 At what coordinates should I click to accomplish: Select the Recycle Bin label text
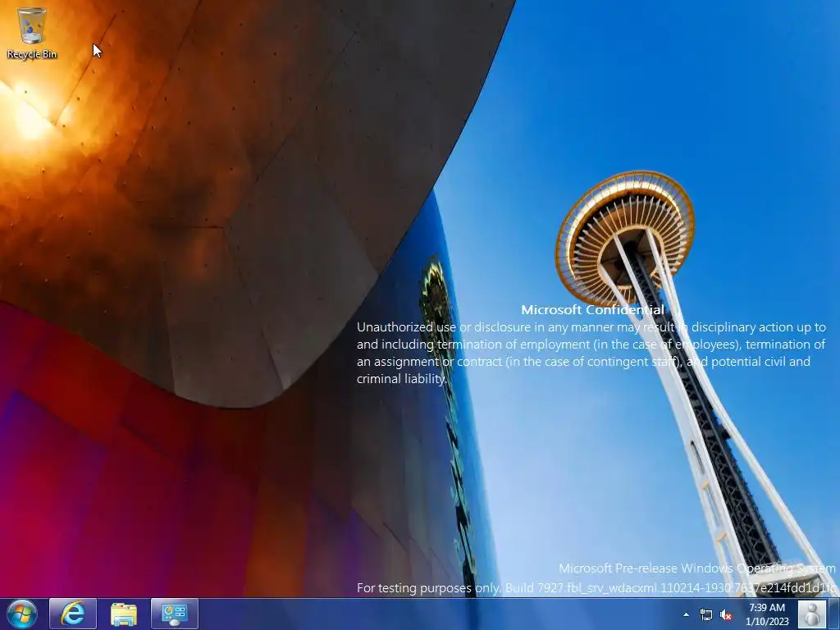click(x=32, y=54)
